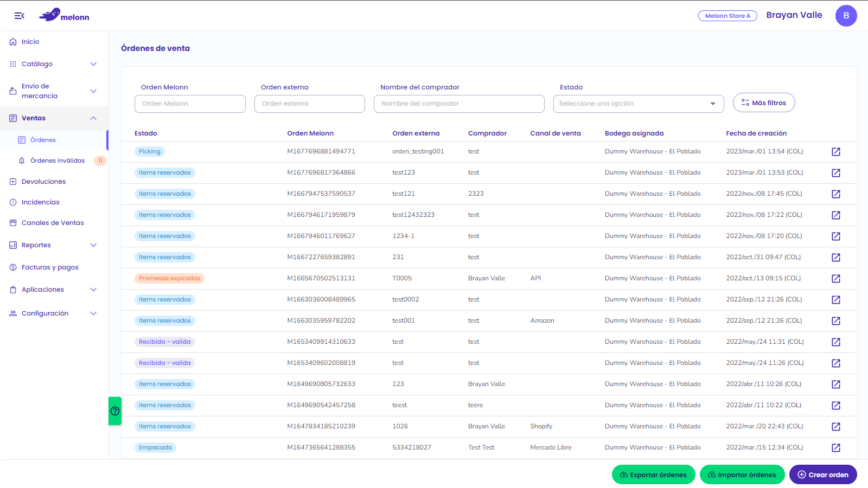This screenshot has height=488, width=868.
Task: Go to Inicio in sidebar
Action: 30,42
